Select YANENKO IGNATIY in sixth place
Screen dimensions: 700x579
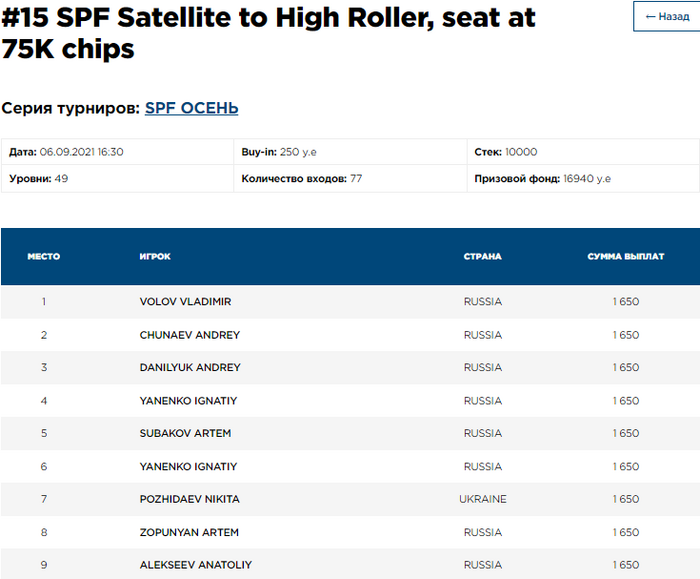pos(188,467)
